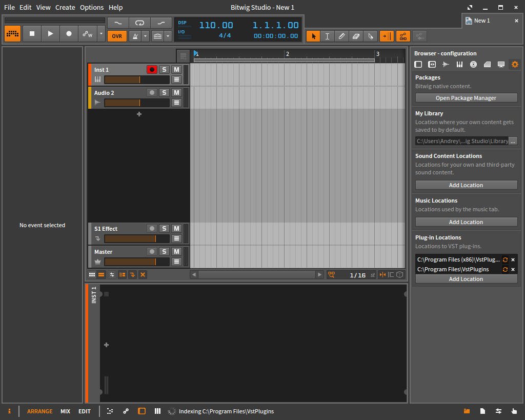The width and height of the screenshot is (525, 420).
Task: Open the music (disc) tab in the browser
Action: tap(473, 64)
